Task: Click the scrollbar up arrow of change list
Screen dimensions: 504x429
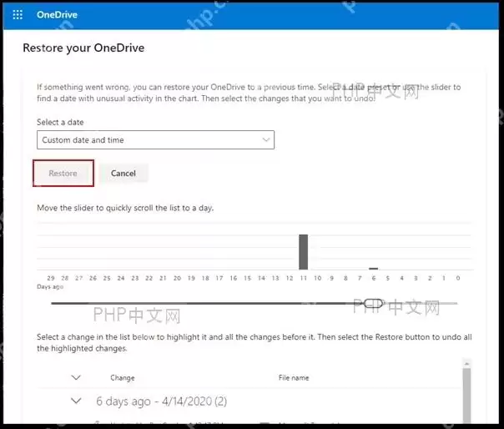Action: pos(466,364)
